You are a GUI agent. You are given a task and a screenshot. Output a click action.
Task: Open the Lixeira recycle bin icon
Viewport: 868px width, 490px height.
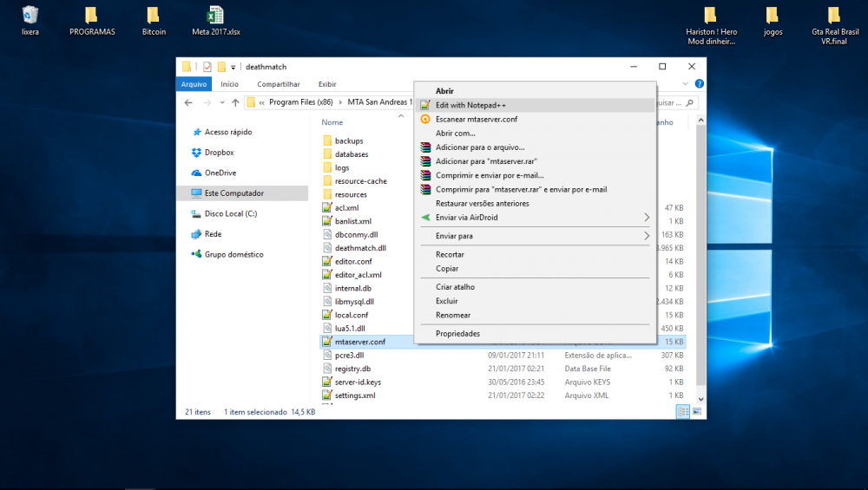click(30, 16)
